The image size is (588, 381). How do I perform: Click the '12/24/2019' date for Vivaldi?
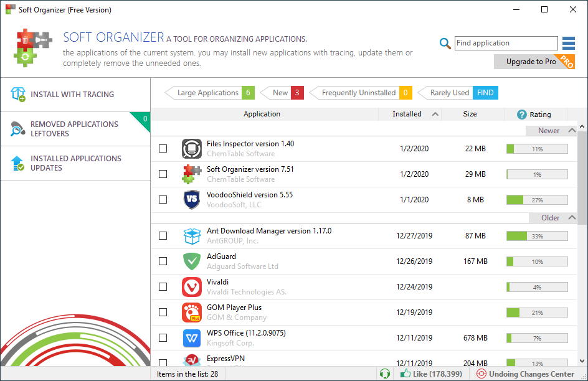pyautogui.click(x=414, y=287)
